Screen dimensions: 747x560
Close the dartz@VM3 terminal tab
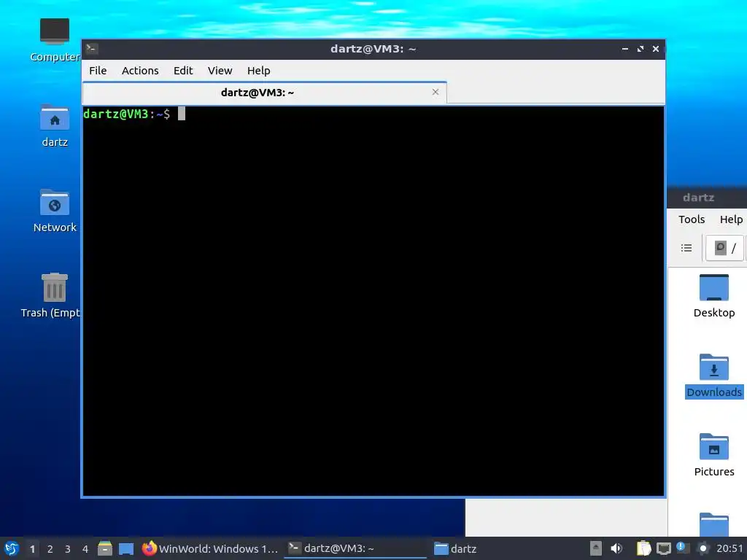click(435, 92)
